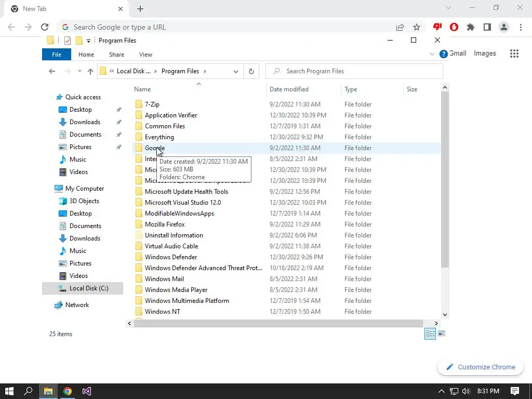Viewport: 532px width, 399px height.
Task: Open Customize Quick Access Toolbar dropdown
Action: (x=88, y=41)
